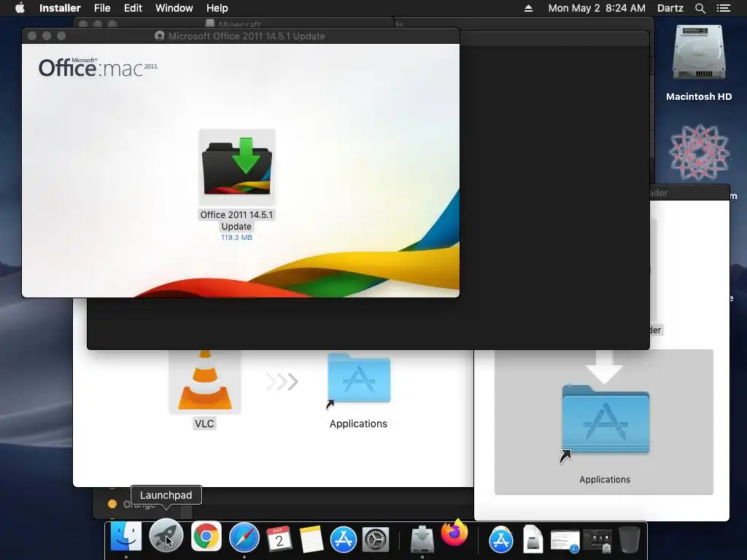Launch Safari compass icon in Dock
The height and width of the screenshot is (560, 747).
[x=244, y=538]
